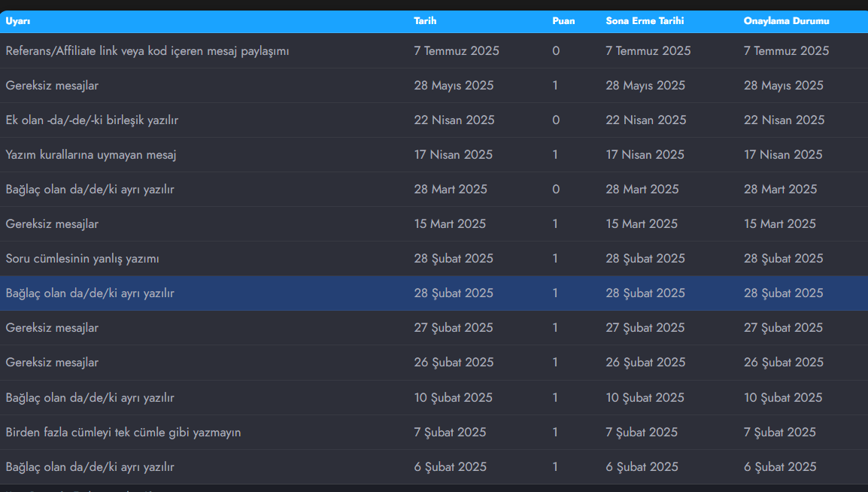
Task: Select 17 Nisan 2025 in the Tarih column
Action: click(x=454, y=155)
